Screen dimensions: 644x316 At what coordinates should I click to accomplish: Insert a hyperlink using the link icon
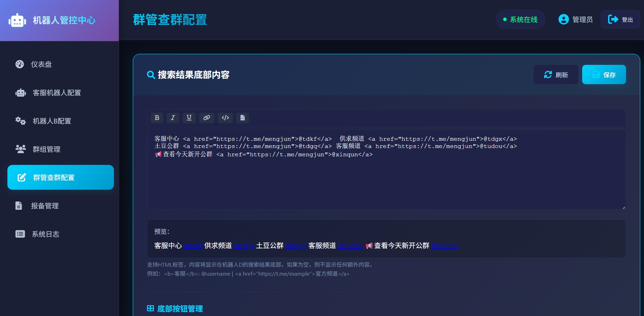(207, 118)
